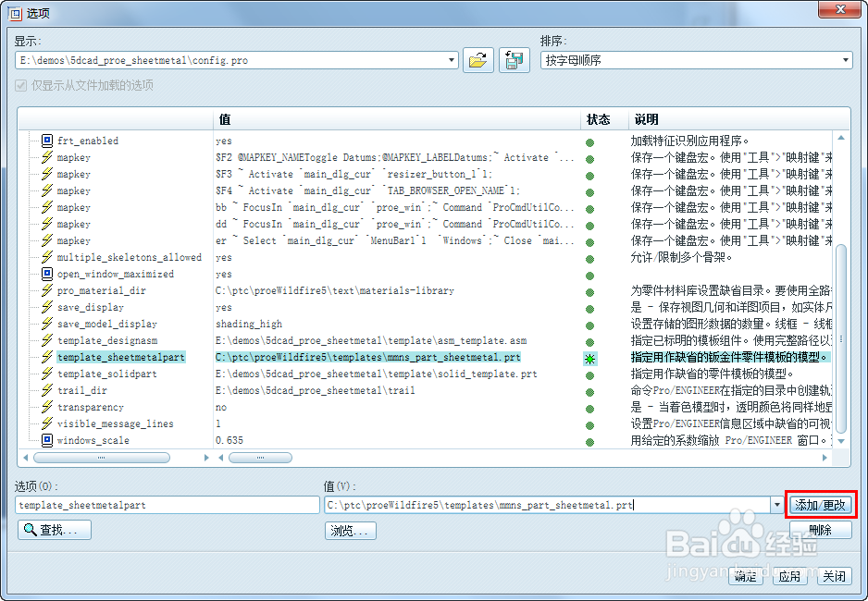Click magnifier icon on the 查找 button
Image resolution: width=868 pixels, height=601 pixels.
pyautogui.click(x=30, y=530)
